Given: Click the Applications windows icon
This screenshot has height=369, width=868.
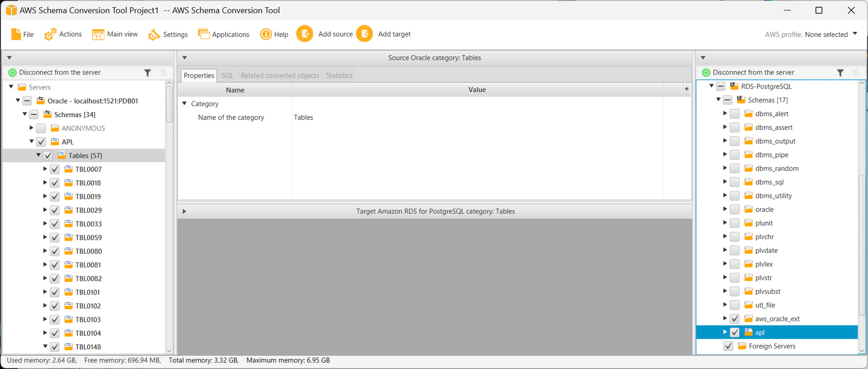Looking at the screenshot, I should pos(204,34).
